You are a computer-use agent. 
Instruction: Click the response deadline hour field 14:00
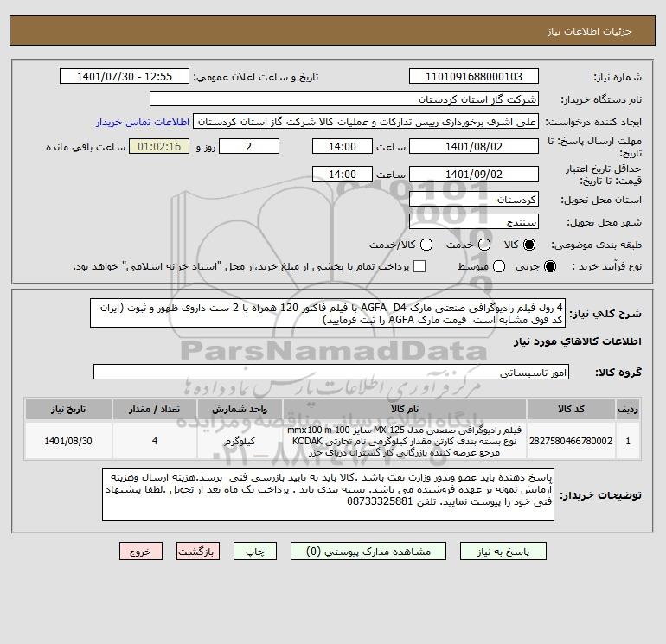coord(343,146)
